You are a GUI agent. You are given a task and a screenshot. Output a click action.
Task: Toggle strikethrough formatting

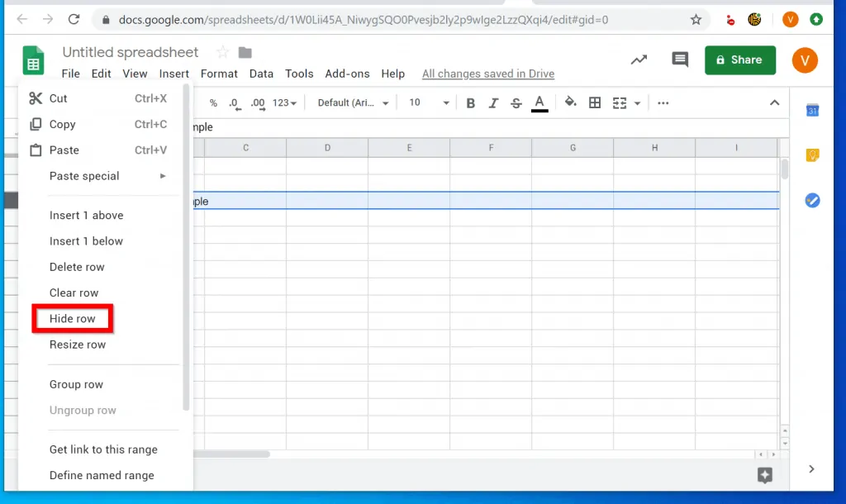pos(516,102)
